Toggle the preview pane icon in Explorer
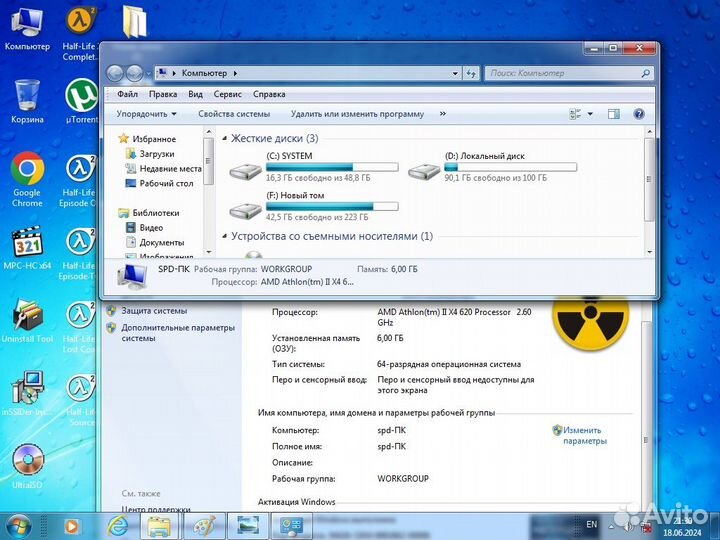 [x=616, y=114]
